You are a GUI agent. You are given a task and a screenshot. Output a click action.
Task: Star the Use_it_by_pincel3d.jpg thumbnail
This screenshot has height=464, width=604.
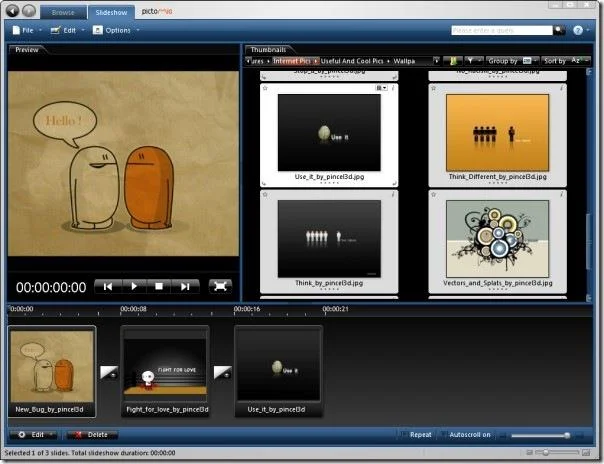(x=265, y=88)
